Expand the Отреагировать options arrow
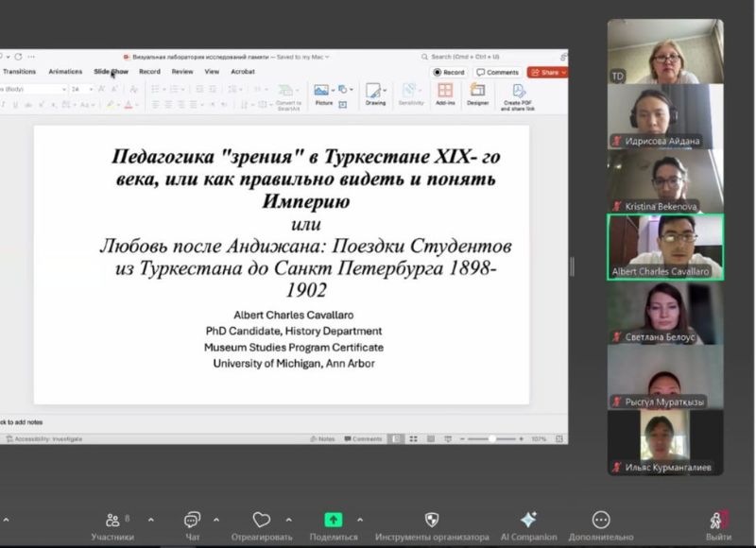756x548 pixels. (288, 519)
